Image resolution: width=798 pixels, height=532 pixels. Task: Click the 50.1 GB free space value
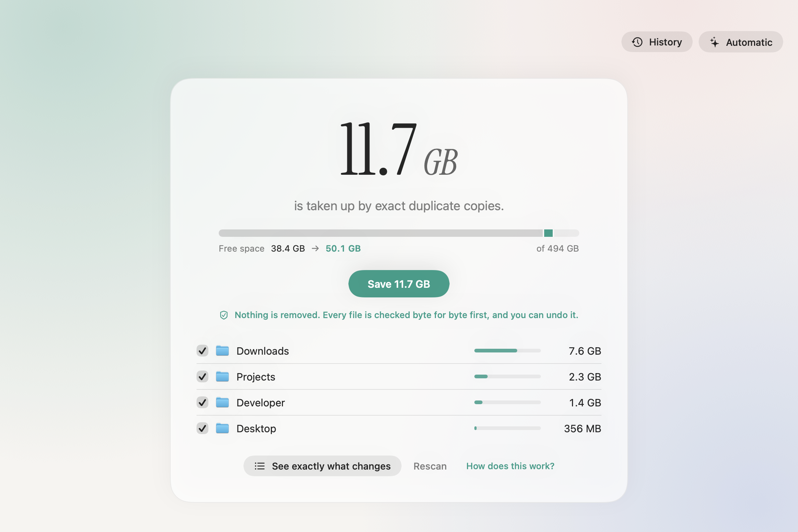343,249
